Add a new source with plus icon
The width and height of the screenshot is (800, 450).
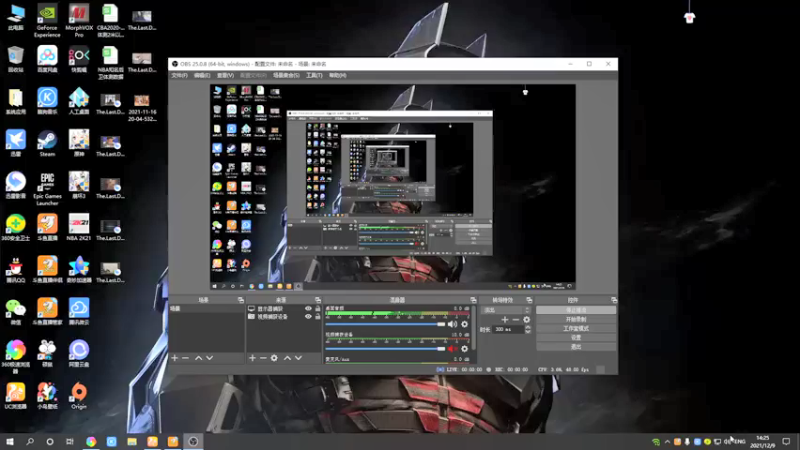tap(252, 358)
